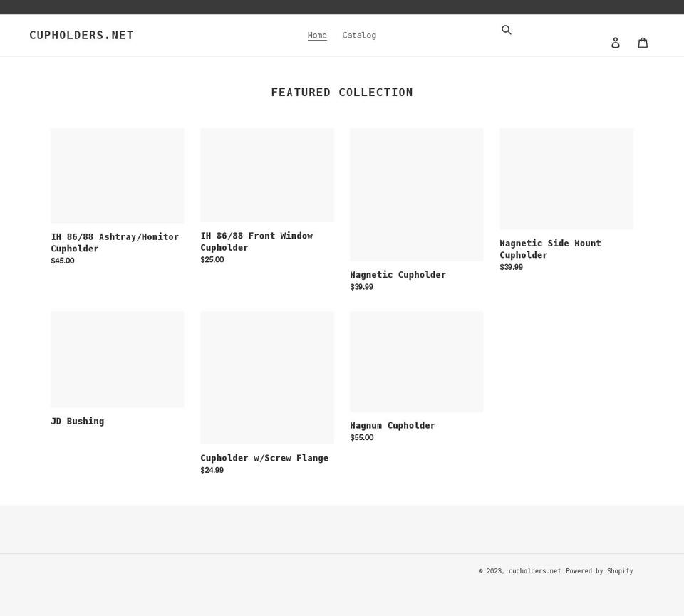
Task: Open IH 86/88 Front Window Cupholder link
Action: point(256,241)
